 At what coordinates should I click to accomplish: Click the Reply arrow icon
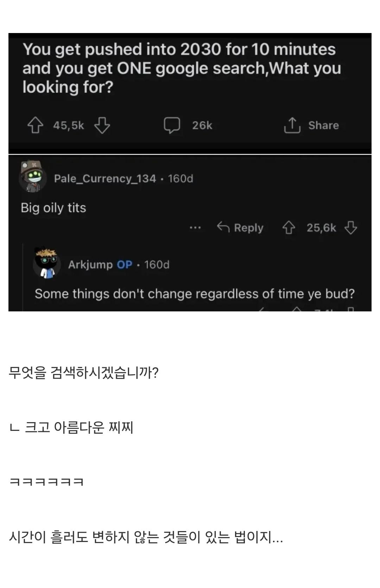(x=223, y=227)
